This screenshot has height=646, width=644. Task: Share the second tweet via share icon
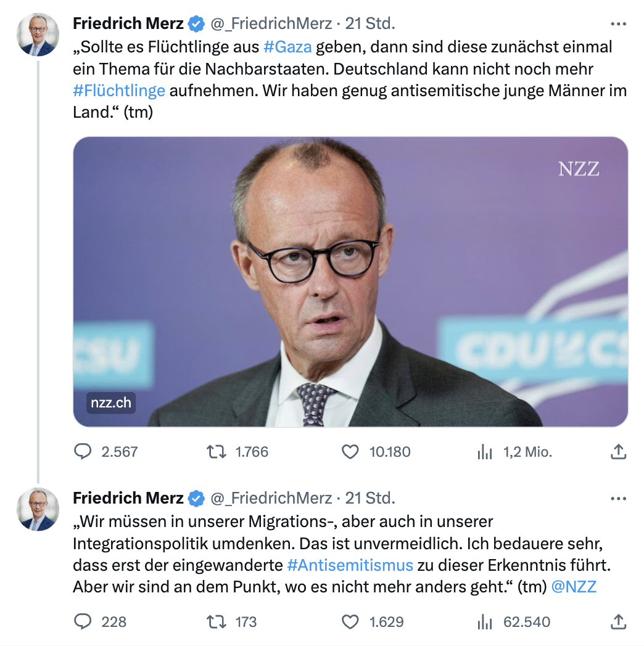tap(617, 622)
